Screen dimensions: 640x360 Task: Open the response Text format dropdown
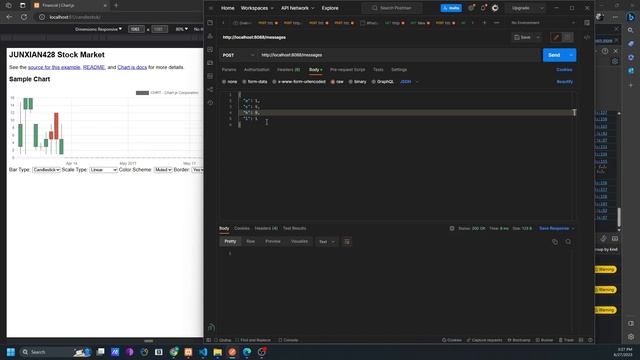tap(327, 242)
